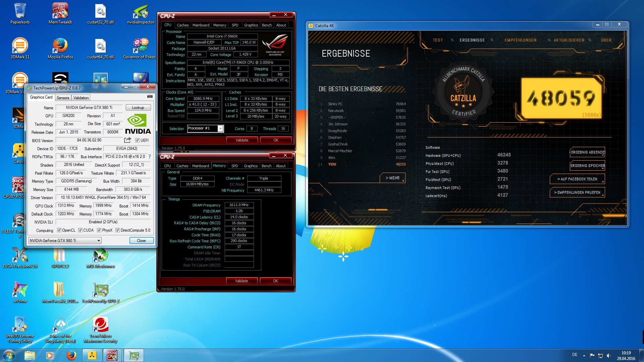The height and width of the screenshot is (362, 644).
Task: Click GPU-Z screenshot camera icon
Action: click(x=150, y=97)
